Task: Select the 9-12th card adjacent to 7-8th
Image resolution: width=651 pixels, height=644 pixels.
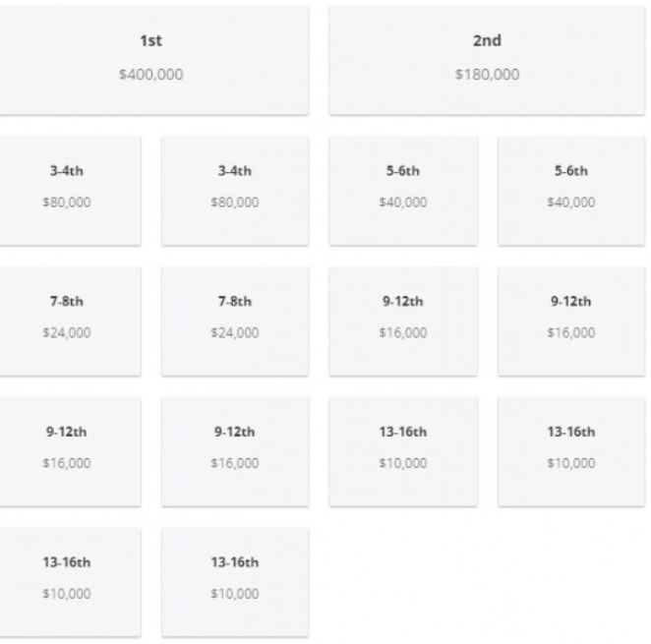Action: pos(403,322)
